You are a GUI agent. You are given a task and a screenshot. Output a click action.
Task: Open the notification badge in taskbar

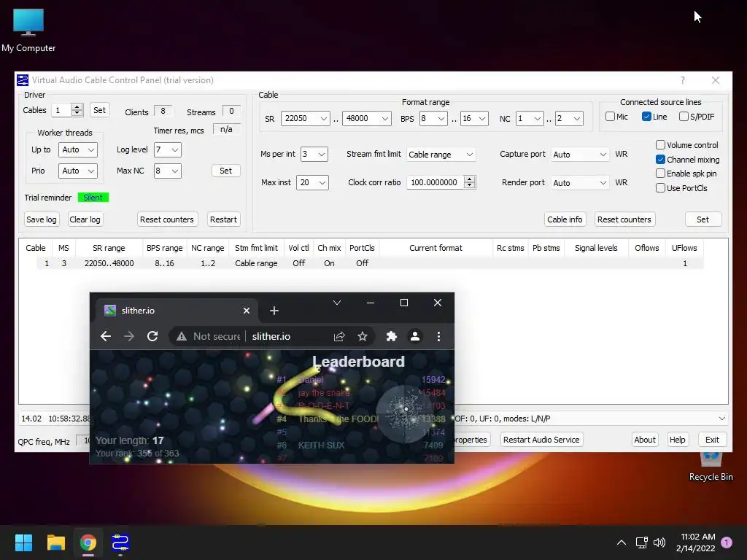727,542
